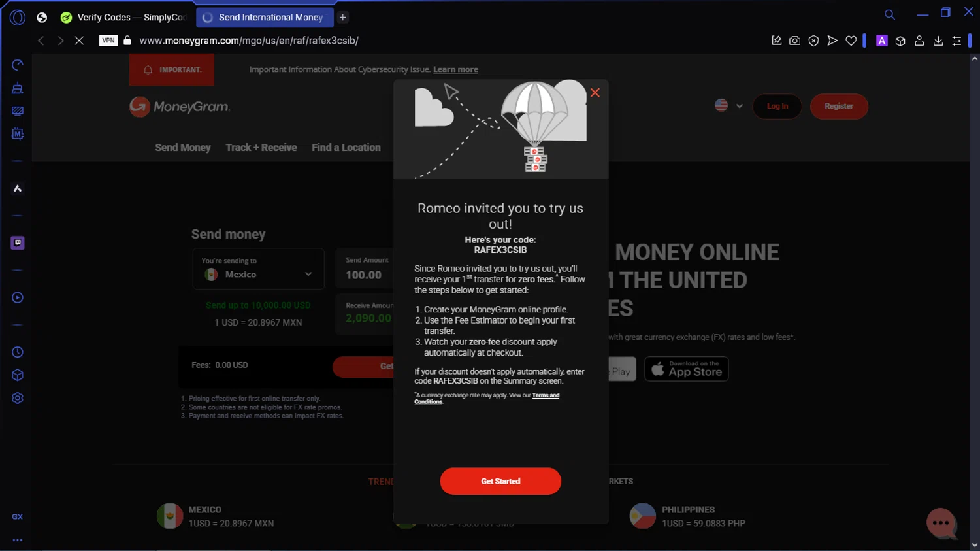Open extensions cube icon in sidebar
980x551 pixels.
pyautogui.click(x=18, y=375)
